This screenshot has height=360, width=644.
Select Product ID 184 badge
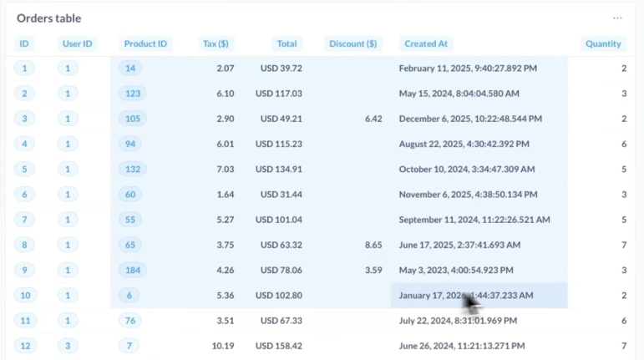(132, 270)
